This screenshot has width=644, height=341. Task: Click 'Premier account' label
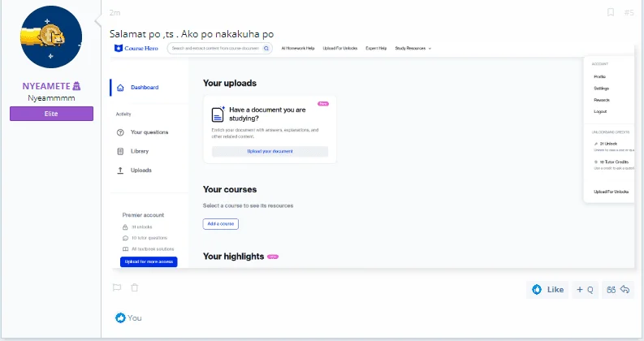[x=143, y=215]
